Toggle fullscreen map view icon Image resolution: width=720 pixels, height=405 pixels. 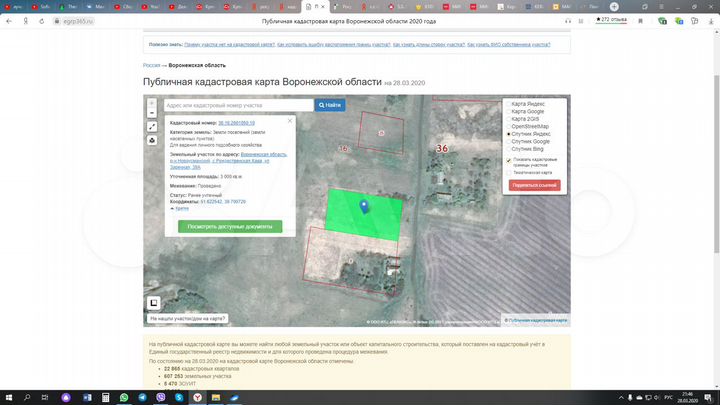point(152,126)
